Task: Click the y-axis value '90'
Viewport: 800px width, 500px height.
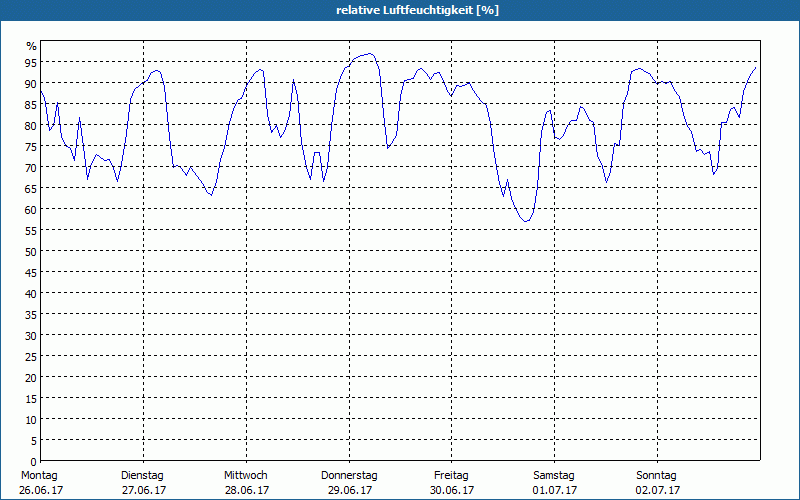Action: (x=31, y=83)
